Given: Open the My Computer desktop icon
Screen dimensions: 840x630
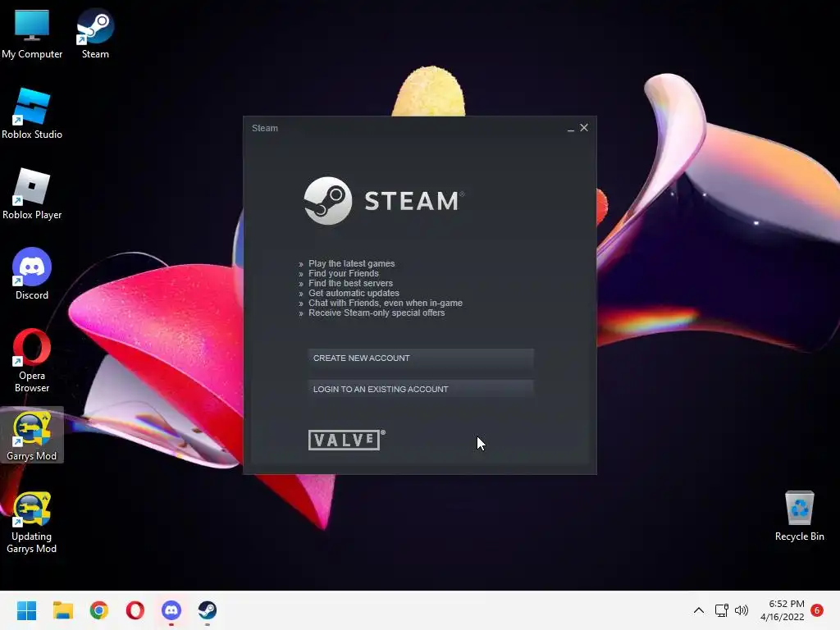Looking at the screenshot, I should click(32, 33).
